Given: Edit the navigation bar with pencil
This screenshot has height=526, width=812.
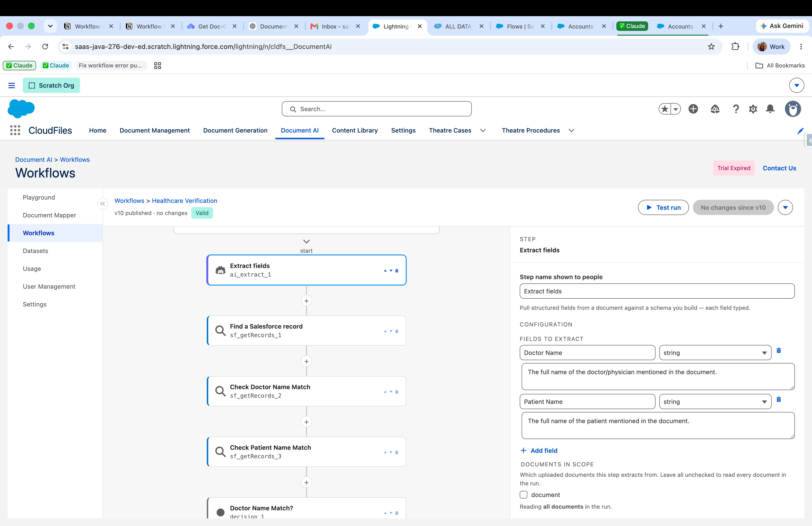Looking at the screenshot, I should [800, 131].
